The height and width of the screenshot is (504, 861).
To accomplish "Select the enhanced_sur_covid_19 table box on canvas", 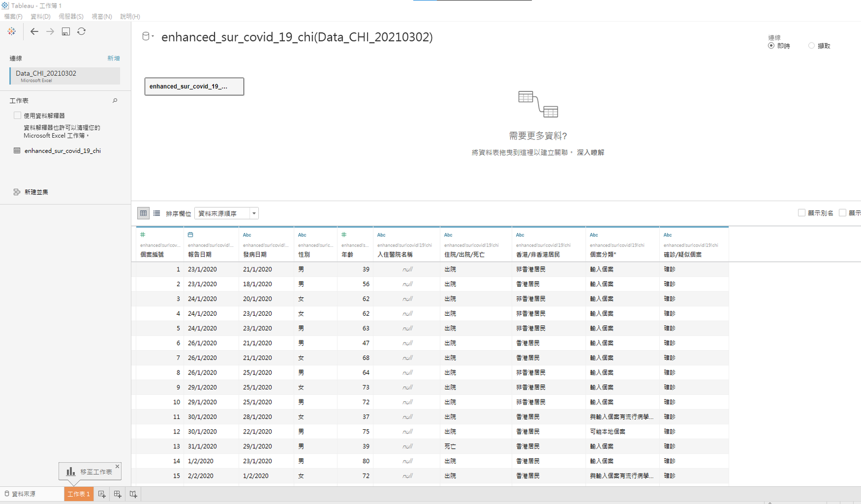I will point(194,87).
